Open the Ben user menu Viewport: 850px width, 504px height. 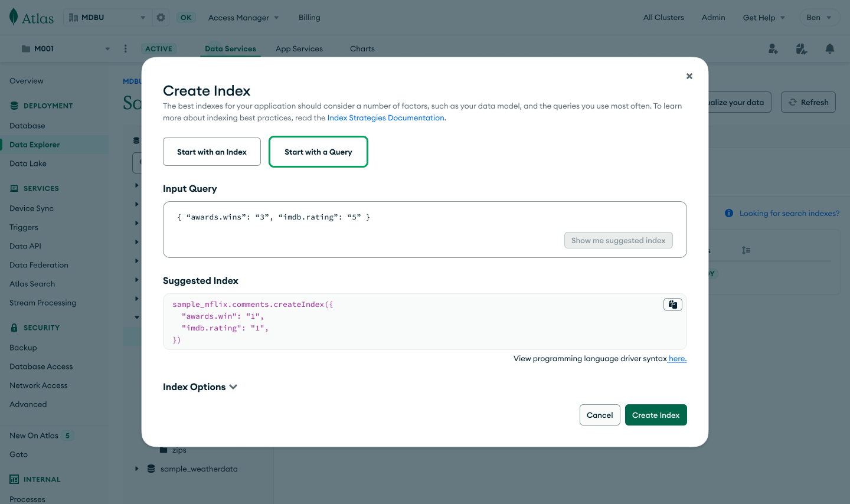[x=819, y=18]
